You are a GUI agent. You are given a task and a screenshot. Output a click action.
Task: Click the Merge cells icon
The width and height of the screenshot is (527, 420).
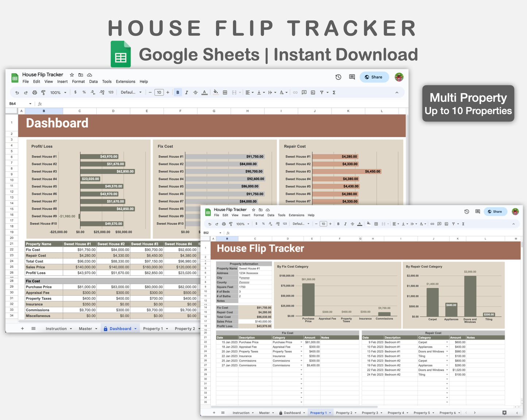tap(235, 92)
